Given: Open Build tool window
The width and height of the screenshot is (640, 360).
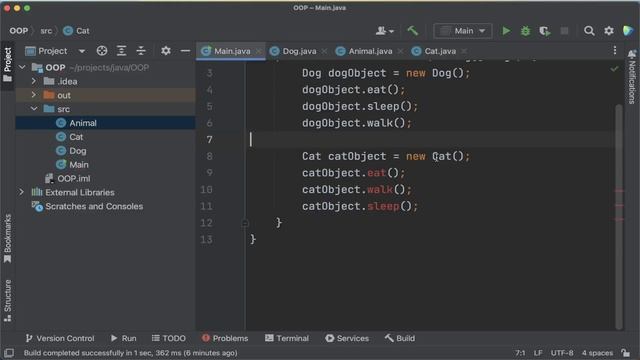Looking at the screenshot, I should coord(400,338).
